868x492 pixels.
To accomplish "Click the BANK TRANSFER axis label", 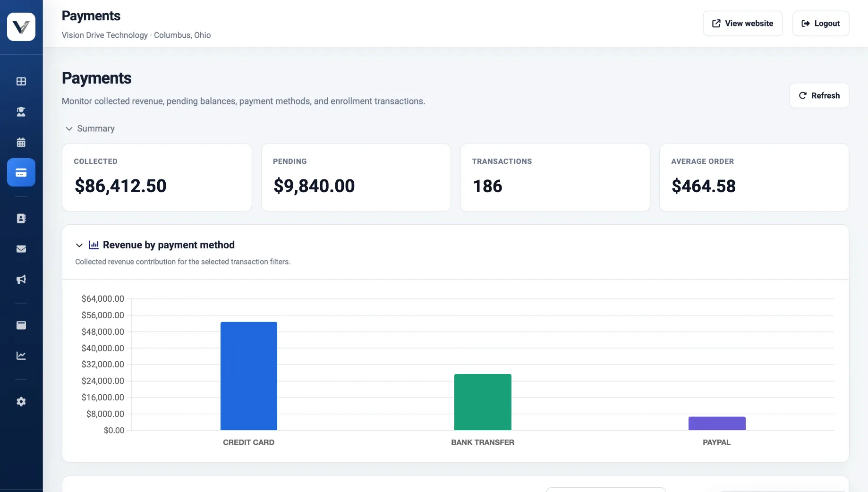I will pyautogui.click(x=483, y=442).
